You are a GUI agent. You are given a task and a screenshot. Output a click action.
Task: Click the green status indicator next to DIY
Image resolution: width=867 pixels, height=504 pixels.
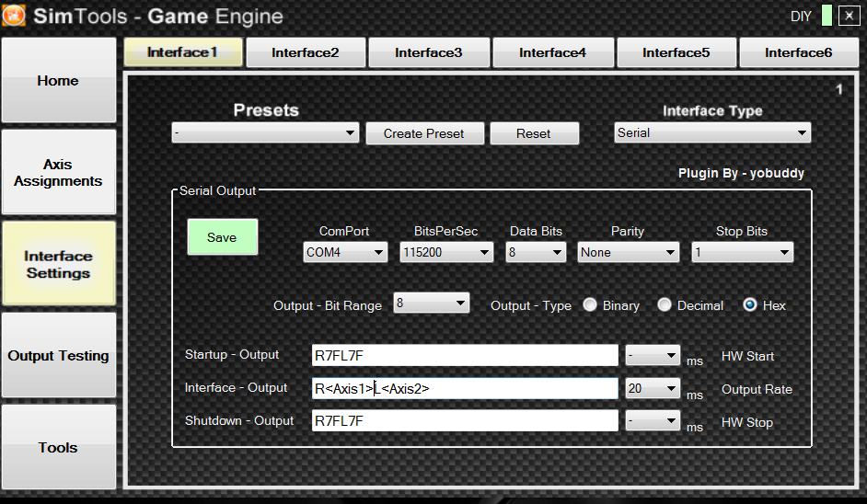coord(827,16)
